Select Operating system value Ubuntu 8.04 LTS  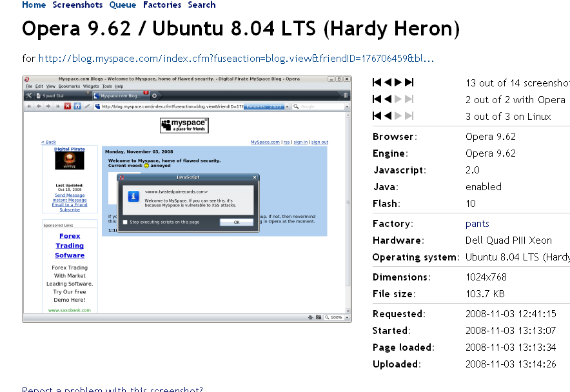(x=518, y=257)
